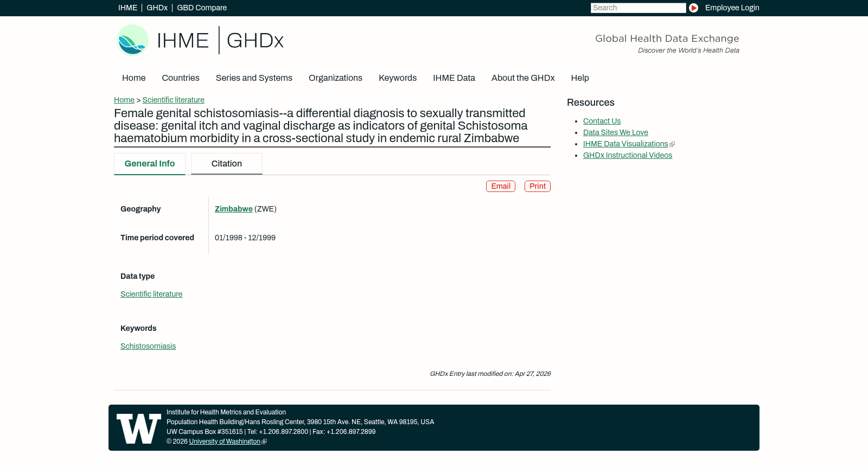
Task: Open Employee Login link
Action: pos(732,8)
